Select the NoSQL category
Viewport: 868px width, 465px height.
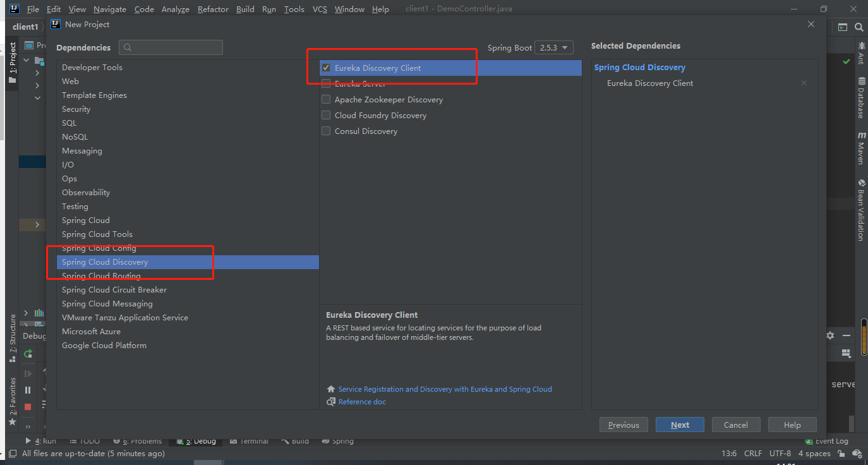[188, 137]
